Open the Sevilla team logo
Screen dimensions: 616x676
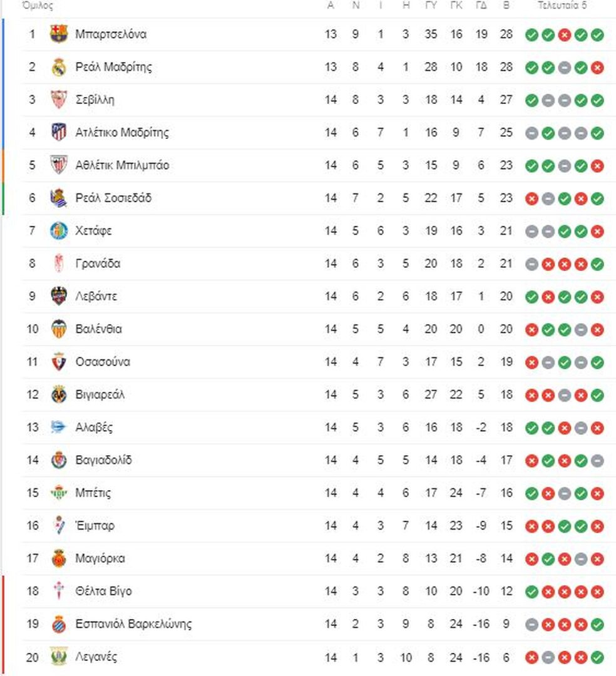pos(59,100)
